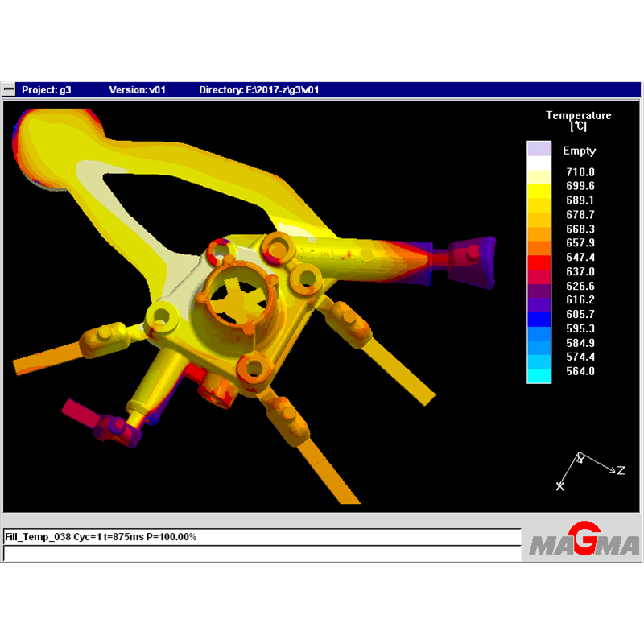Click the 710.0 white legend swatch
The image size is (644, 644).
pos(539,163)
